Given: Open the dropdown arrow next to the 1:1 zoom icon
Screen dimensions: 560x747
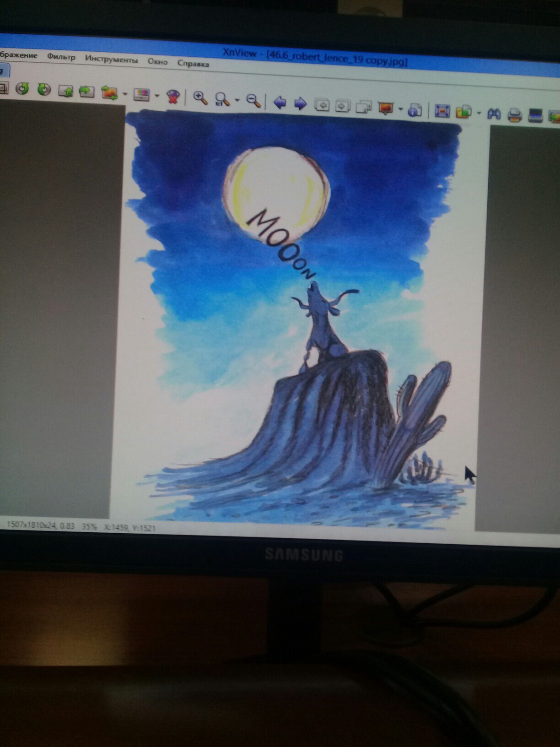Looking at the screenshot, I should [237, 100].
